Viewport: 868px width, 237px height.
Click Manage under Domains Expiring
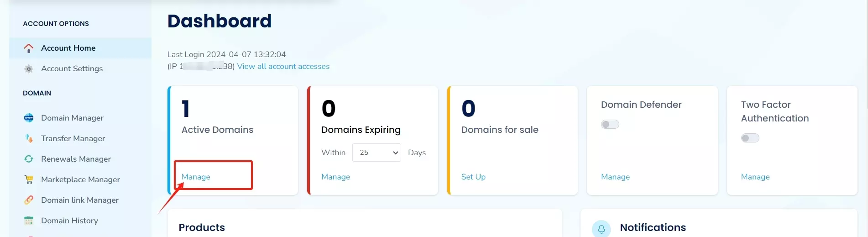(x=335, y=177)
